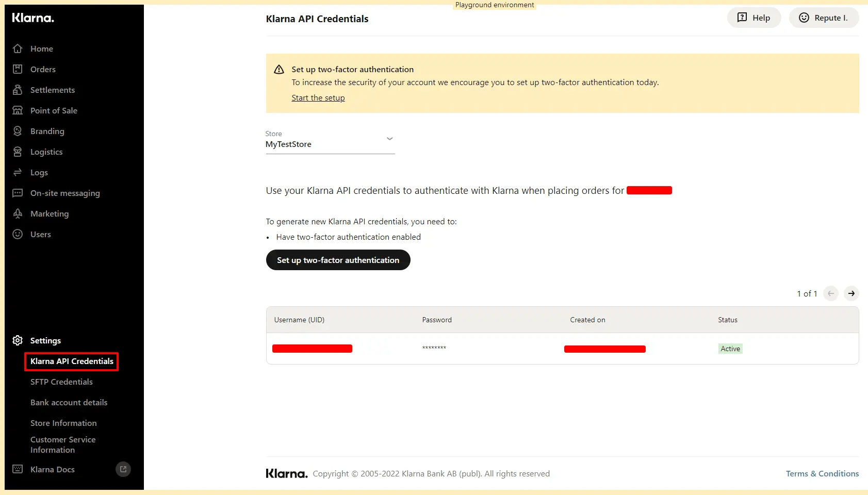Go to the next credentials page arrow

(x=851, y=293)
